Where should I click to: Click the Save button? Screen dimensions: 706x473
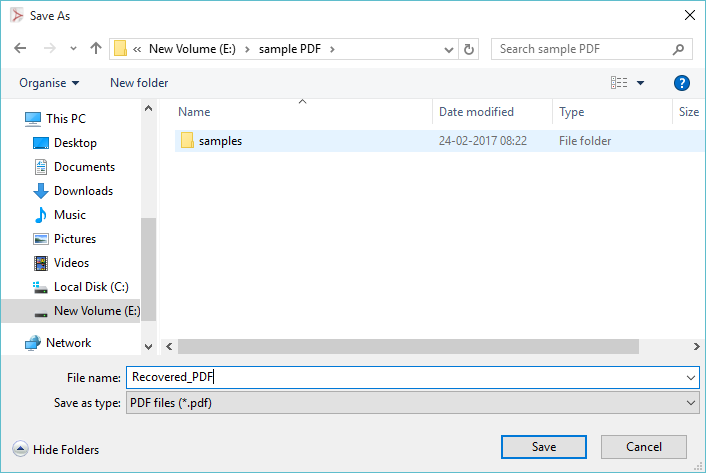pyautogui.click(x=544, y=447)
